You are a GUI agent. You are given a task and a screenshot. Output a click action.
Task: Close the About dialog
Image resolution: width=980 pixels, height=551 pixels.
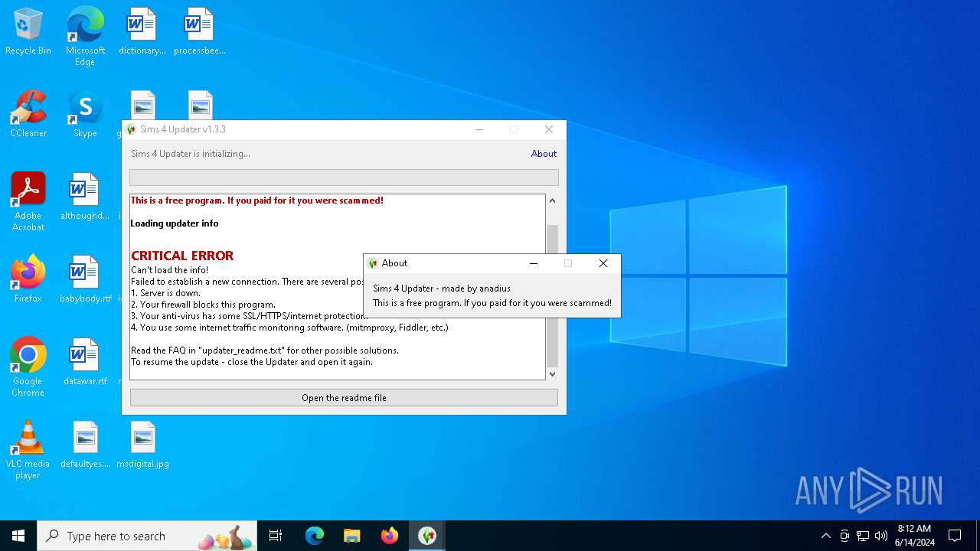[x=603, y=263]
